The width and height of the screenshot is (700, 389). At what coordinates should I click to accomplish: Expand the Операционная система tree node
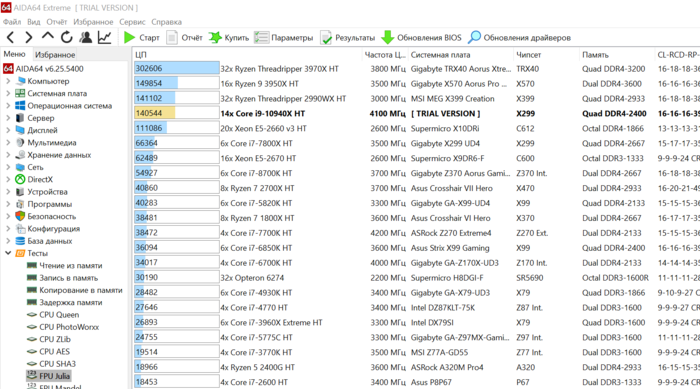(8, 106)
